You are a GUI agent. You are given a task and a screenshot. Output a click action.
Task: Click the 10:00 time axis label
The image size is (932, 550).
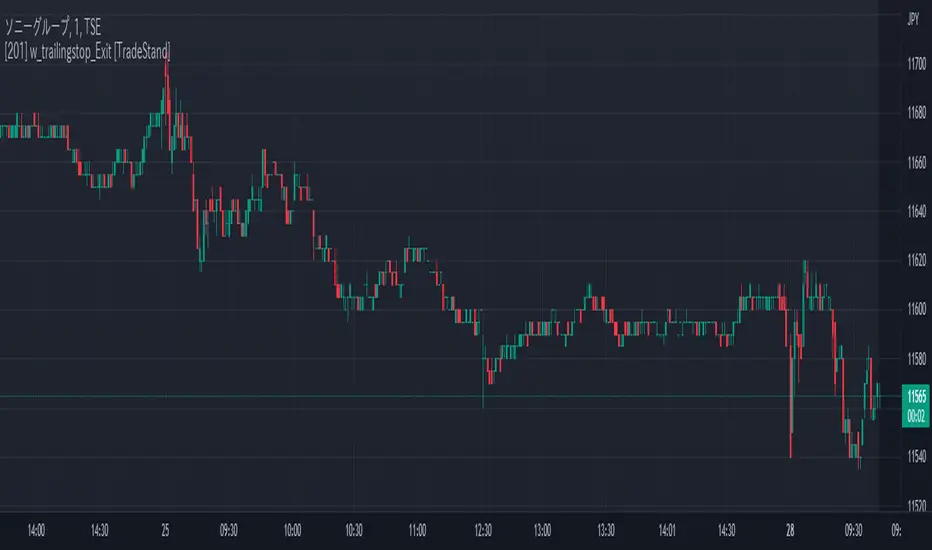click(x=292, y=530)
